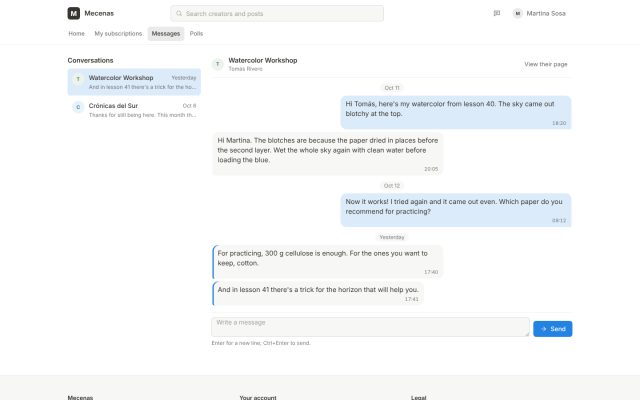Screen dimensions: 640x400
Task: Open the flag icon beside the profile
Action: [497, 13]
